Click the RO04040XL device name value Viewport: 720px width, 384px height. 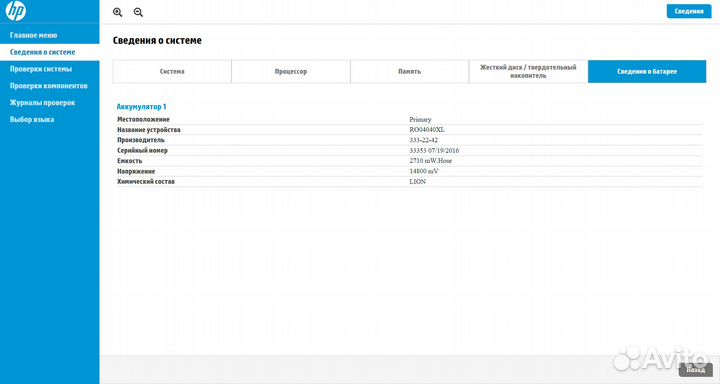[x=427, y=130]
